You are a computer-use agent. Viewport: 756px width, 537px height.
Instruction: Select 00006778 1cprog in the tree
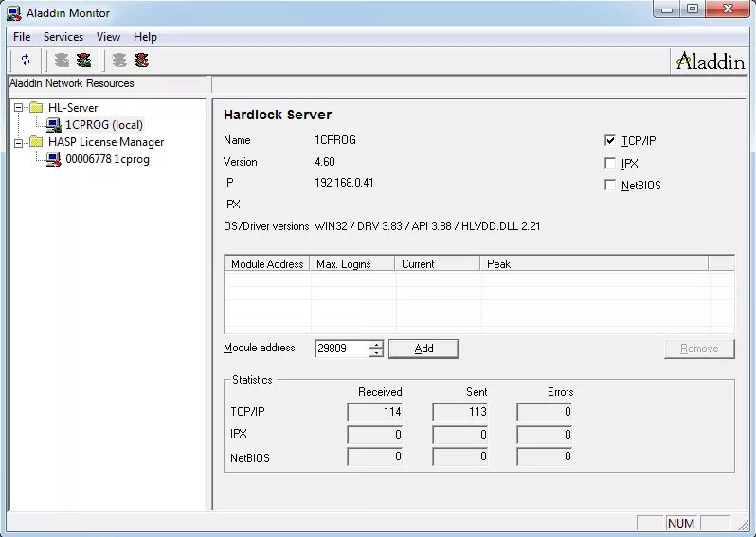tap(107, 159)
